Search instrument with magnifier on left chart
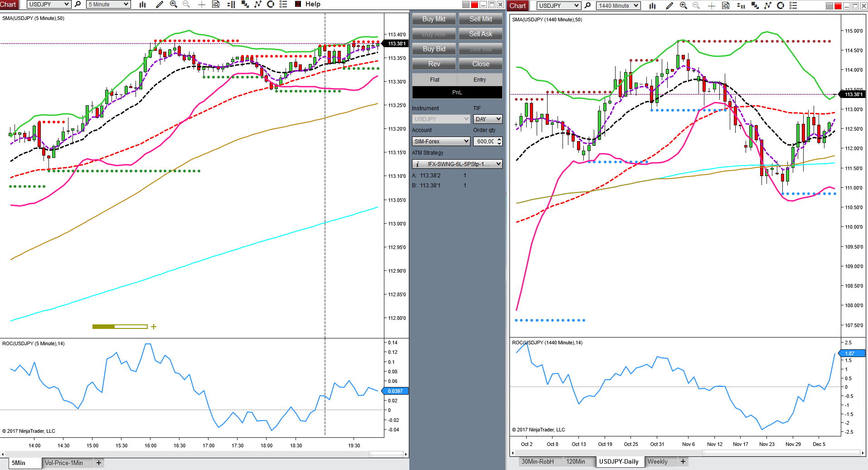The height and width of the screenshot is (470, 868). [78, 5]
